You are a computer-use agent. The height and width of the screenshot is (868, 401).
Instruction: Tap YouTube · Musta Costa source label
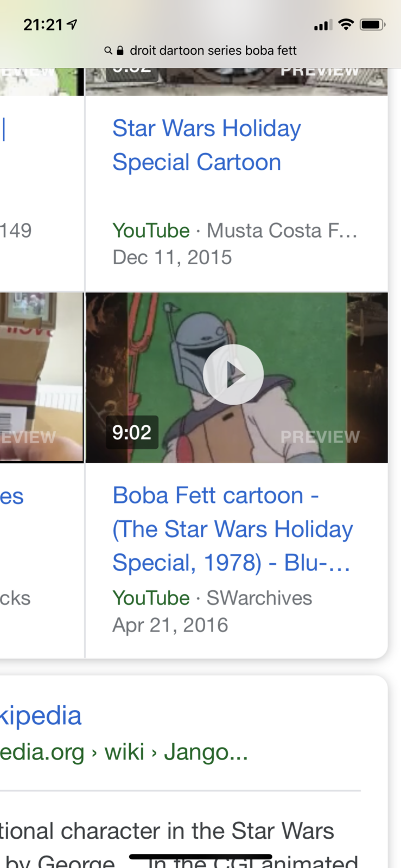pos(234,231)
